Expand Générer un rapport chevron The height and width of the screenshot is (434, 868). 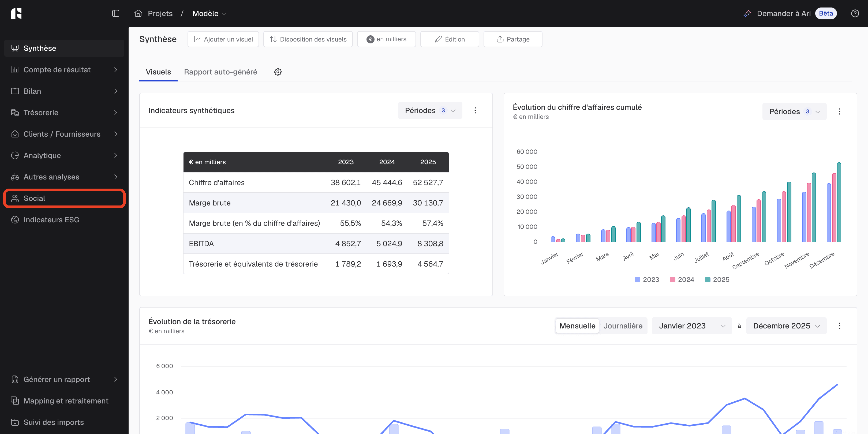coord(115,379)
